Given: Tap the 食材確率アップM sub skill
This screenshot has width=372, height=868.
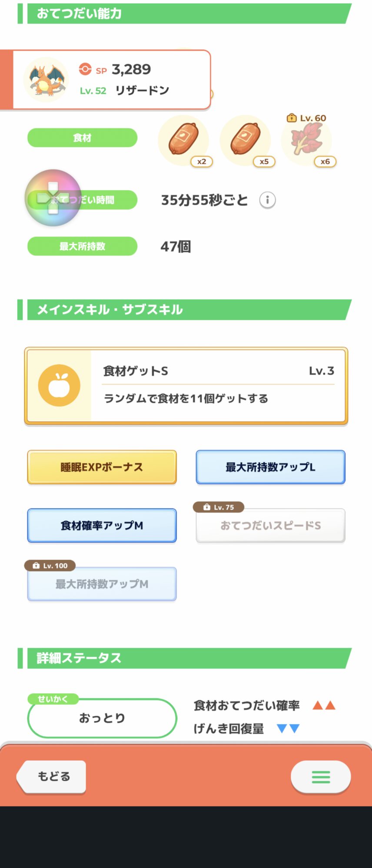Looking at the screenshot, I should tap(102, 526).
